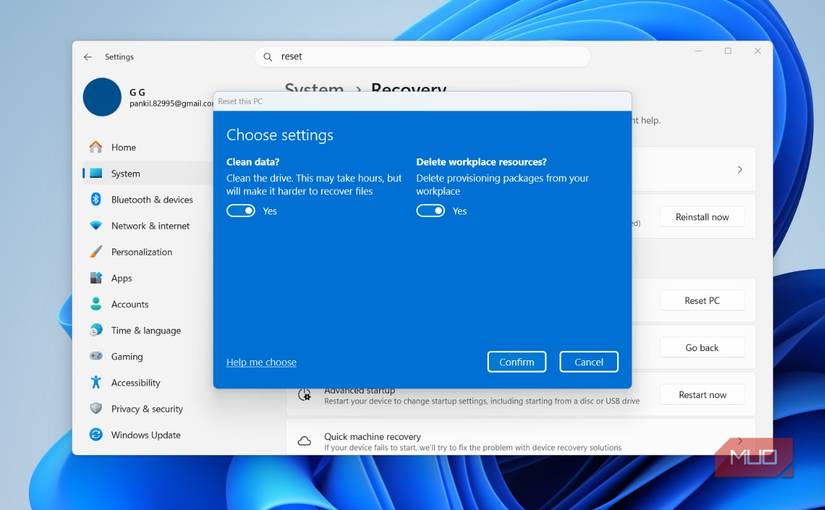
Task: Click the Go back button
Action: click(x=702, y=347)
